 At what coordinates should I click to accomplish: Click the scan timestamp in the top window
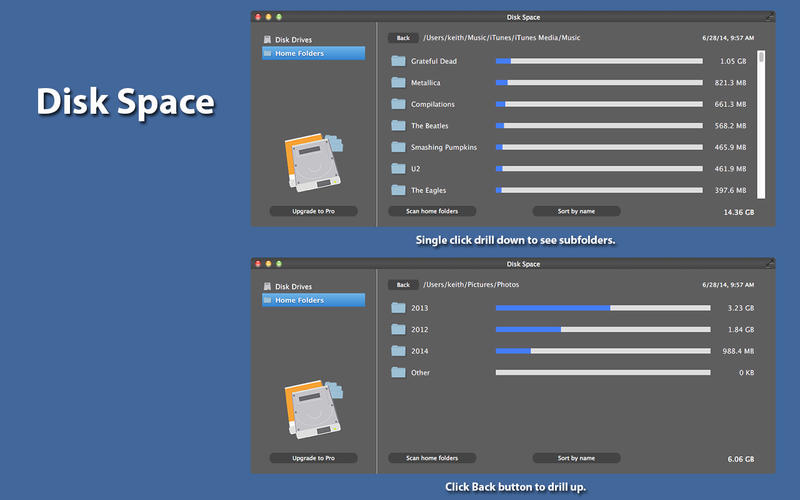[x=728, y=38]
